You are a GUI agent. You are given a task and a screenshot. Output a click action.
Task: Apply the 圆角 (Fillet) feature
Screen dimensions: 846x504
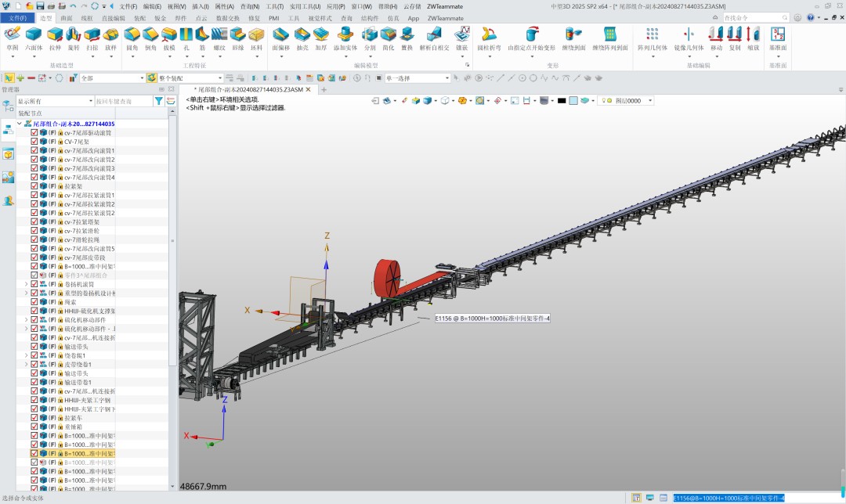point(132,35)
